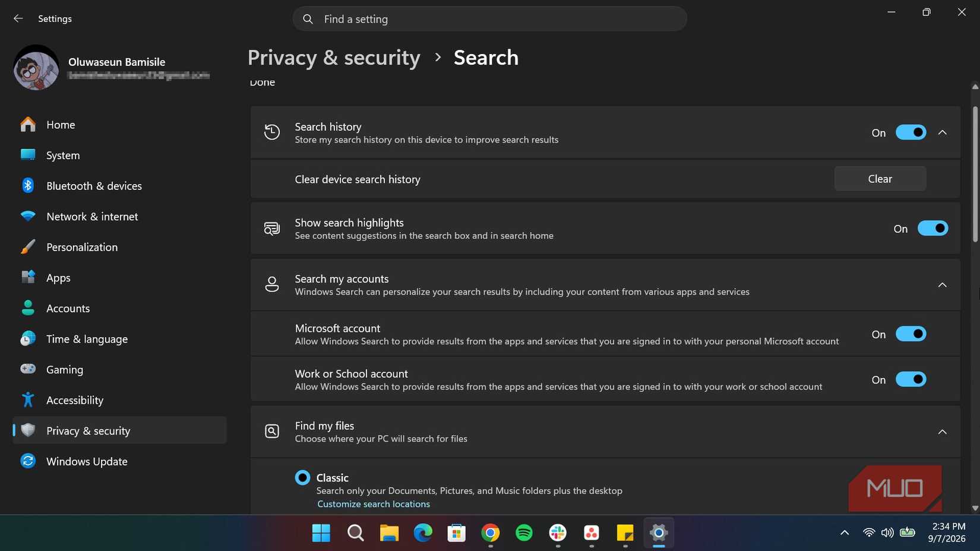
Task: Open the user profile avatar picture
Action: point(36,68)
